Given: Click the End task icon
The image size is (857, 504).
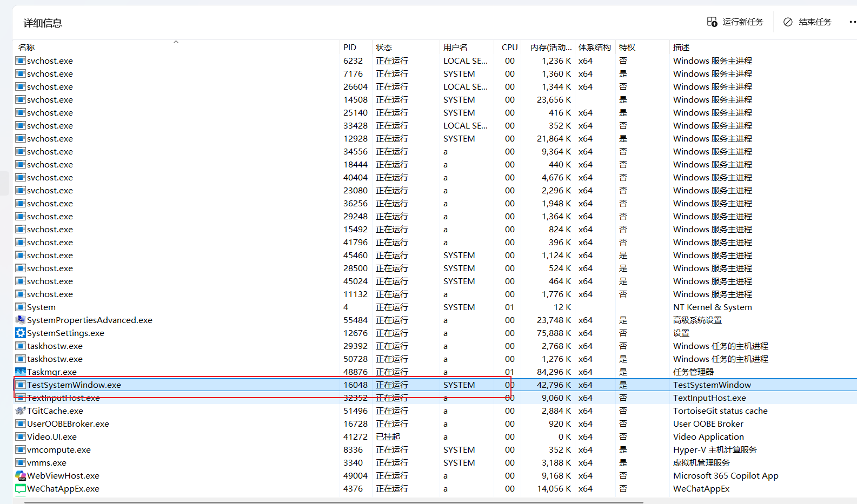Looking at the screenshot, I should pos(788,22).
